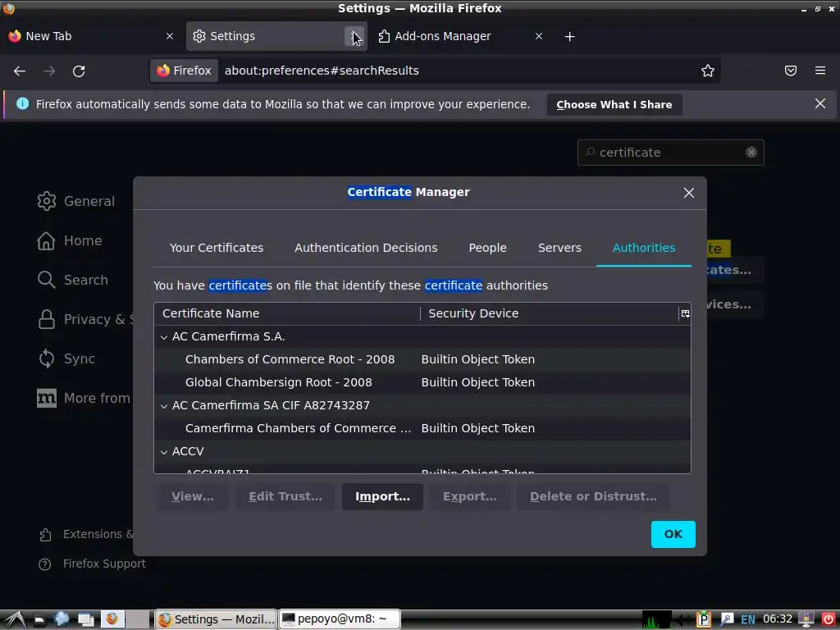Collapse the ACCV certificate group
Image resolution: width=840 pixels, height=630 pixels.
click(x=164, y=452)
